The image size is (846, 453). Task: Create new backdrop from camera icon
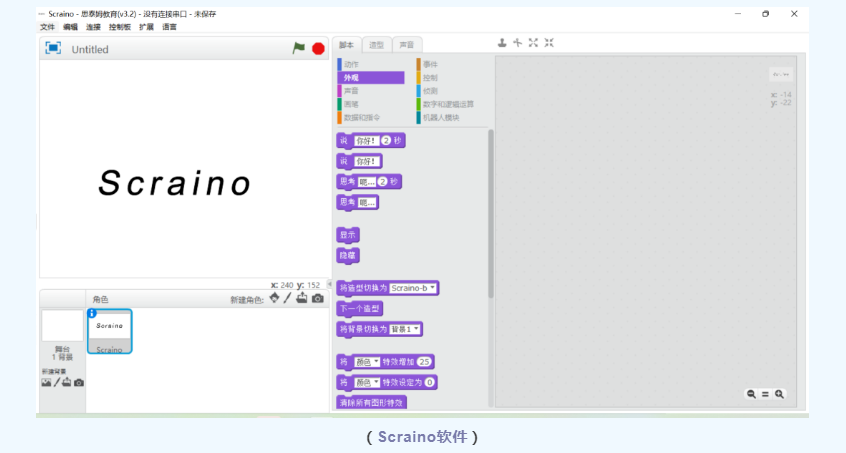[x=79, y=382]
